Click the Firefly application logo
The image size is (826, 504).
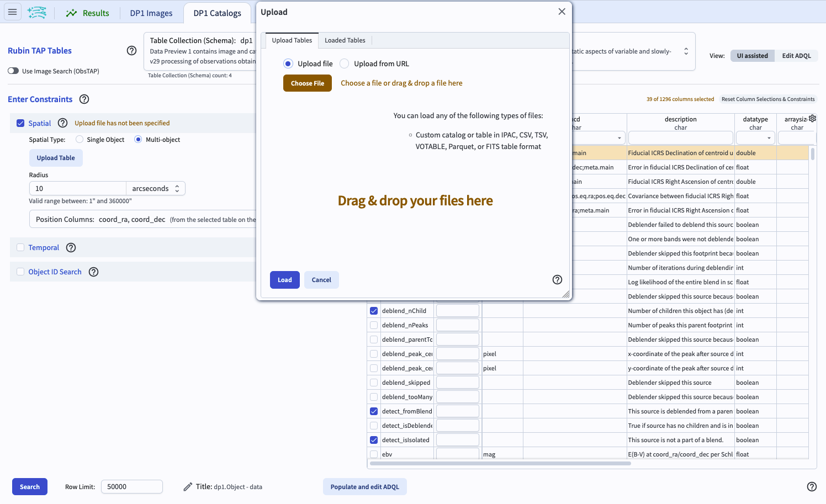click(x=36, y=12)
